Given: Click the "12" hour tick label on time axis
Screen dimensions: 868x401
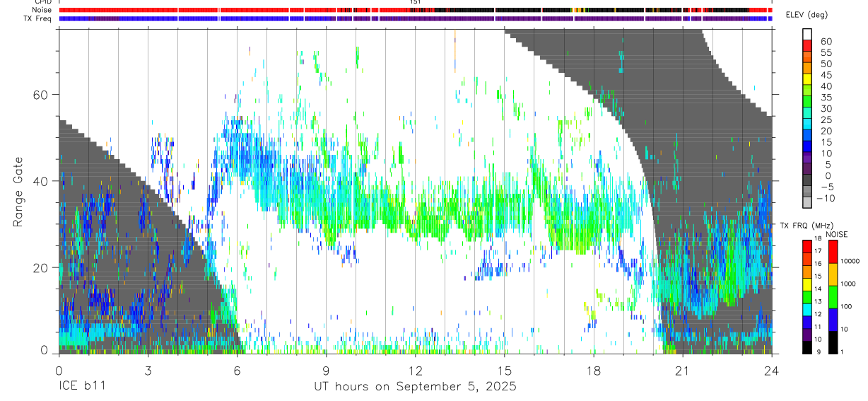Looking at the screenshot, I should coord(415,370).
